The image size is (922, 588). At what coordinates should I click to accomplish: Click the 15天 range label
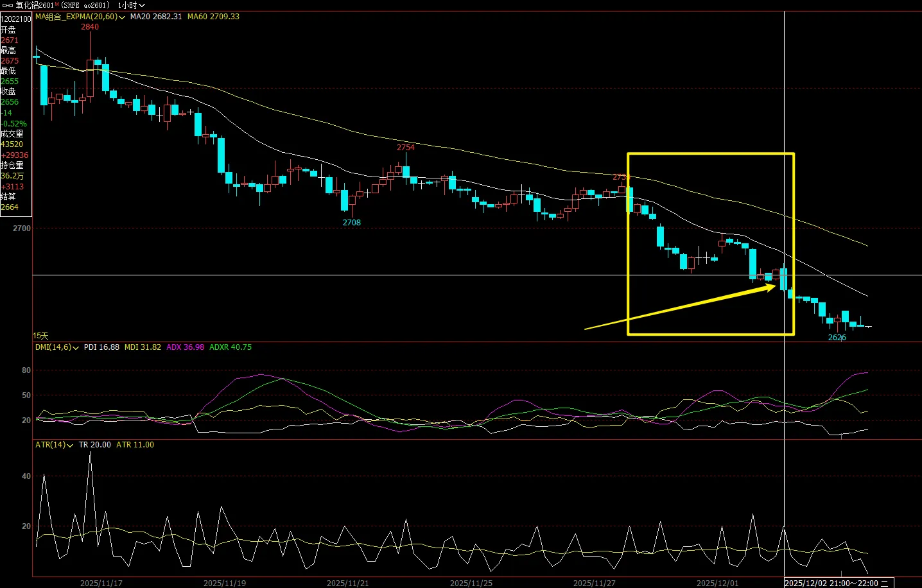tap(40, 336)
